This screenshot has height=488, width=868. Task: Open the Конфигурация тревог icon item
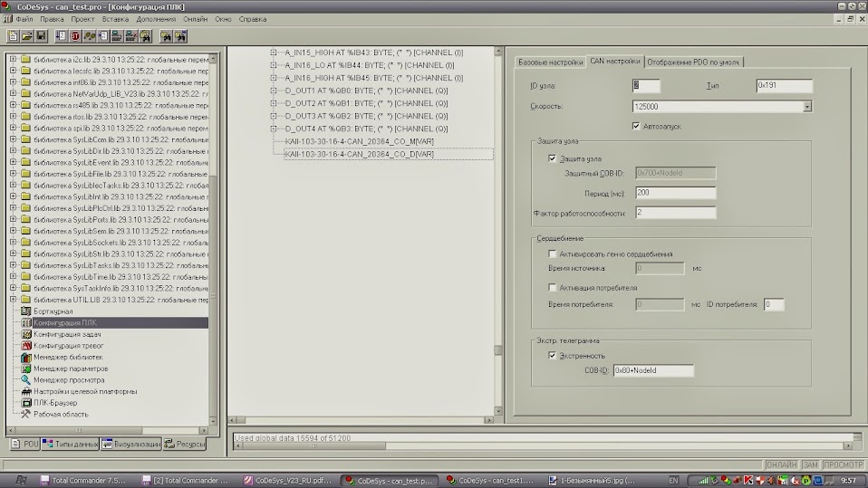26,346
